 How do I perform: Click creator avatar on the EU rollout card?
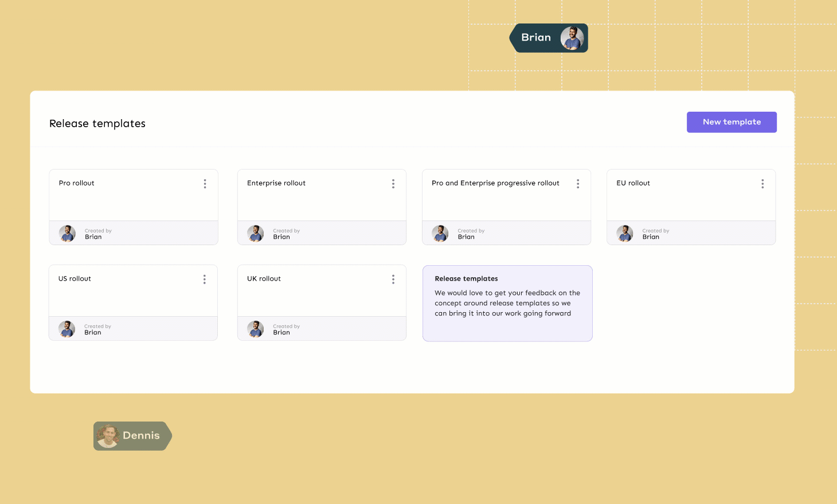pos(625,234)
